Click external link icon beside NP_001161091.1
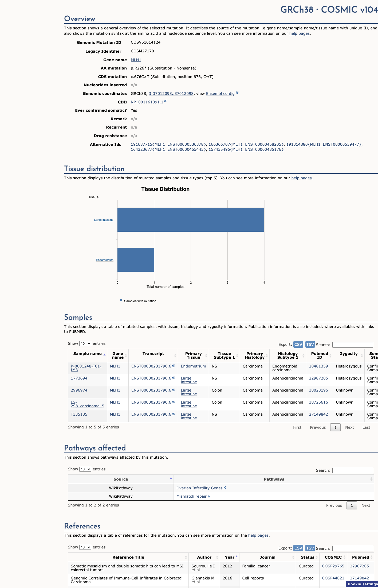This screenshot has width=378, height=588. click(x=166, y=101)
